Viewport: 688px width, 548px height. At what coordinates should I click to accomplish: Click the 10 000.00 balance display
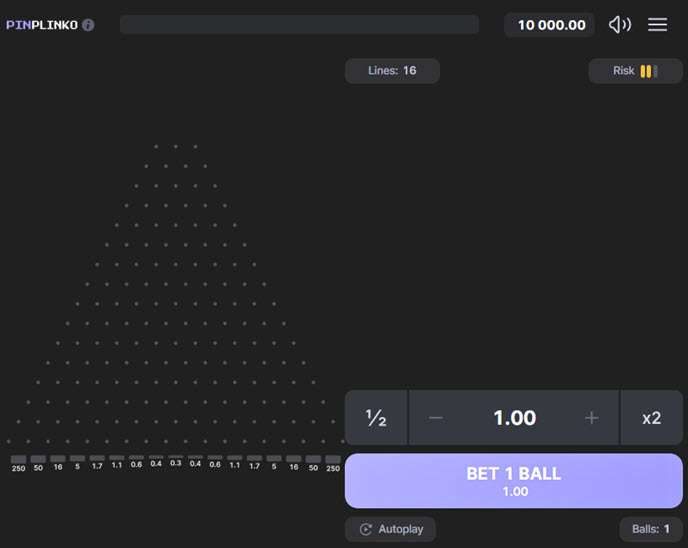550,25
